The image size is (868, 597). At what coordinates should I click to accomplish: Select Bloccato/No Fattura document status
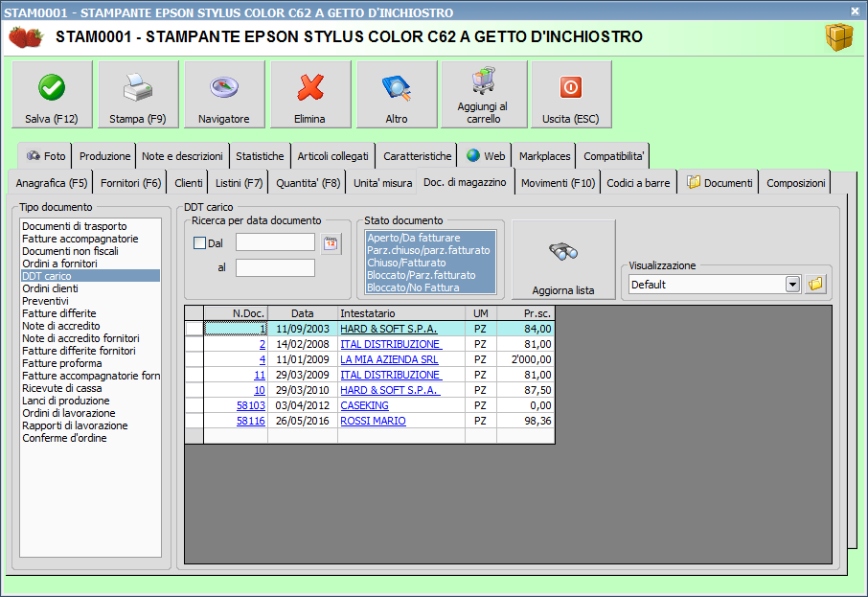(430, 287)
